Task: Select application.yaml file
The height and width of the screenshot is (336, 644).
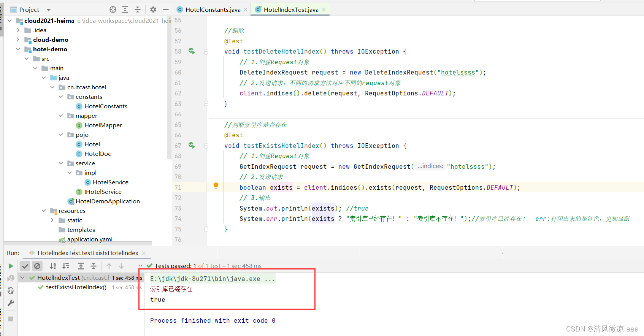Action: 90,239
